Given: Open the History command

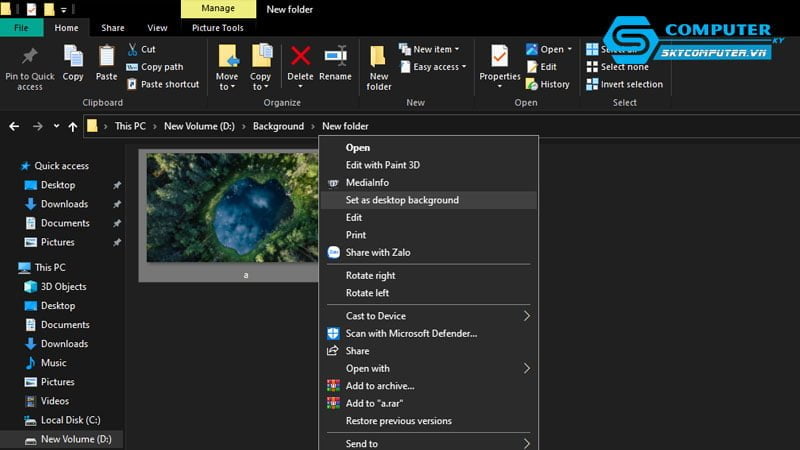Looking at the screenshot, I should [x=547, y=84].
